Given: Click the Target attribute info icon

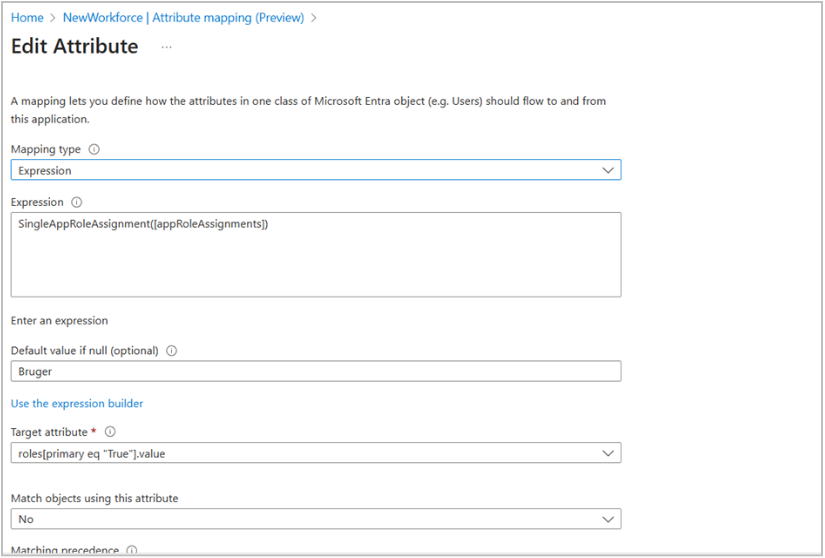Looking at the screenshot, I should [x=110, y=432].
